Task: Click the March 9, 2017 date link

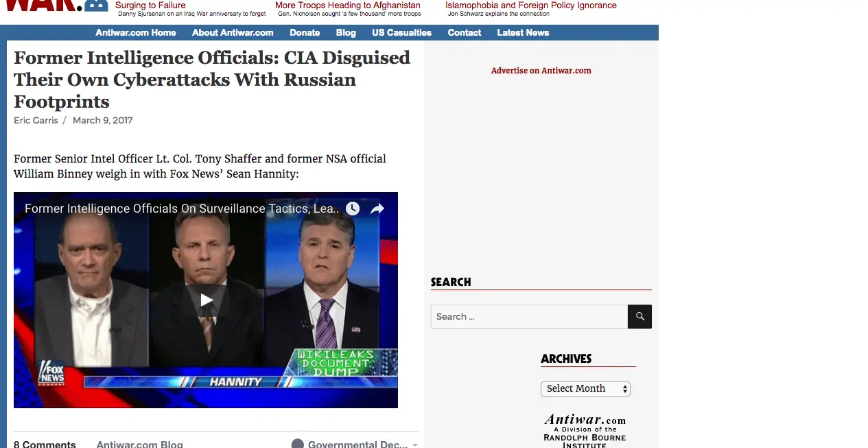Action: tap(102, 120)
